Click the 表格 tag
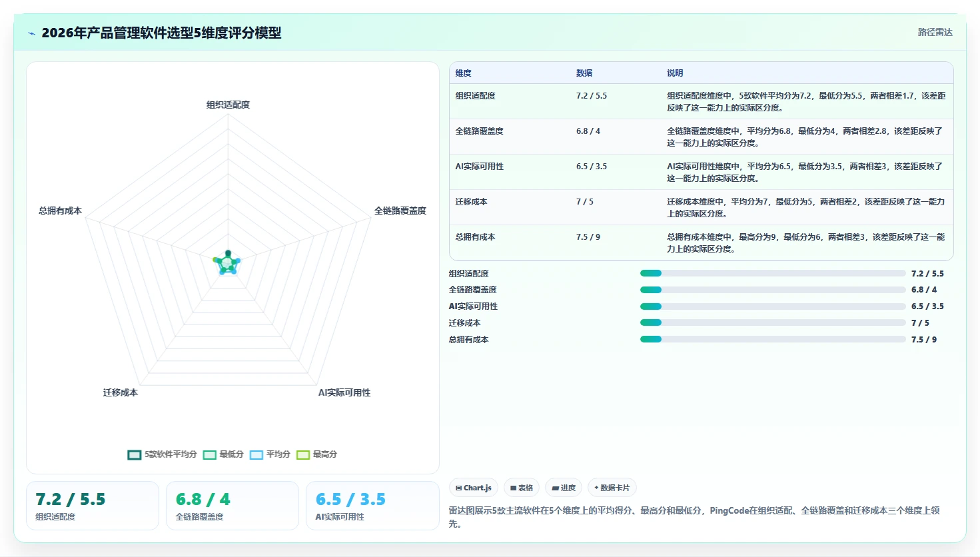 click(x=522, y=488)
